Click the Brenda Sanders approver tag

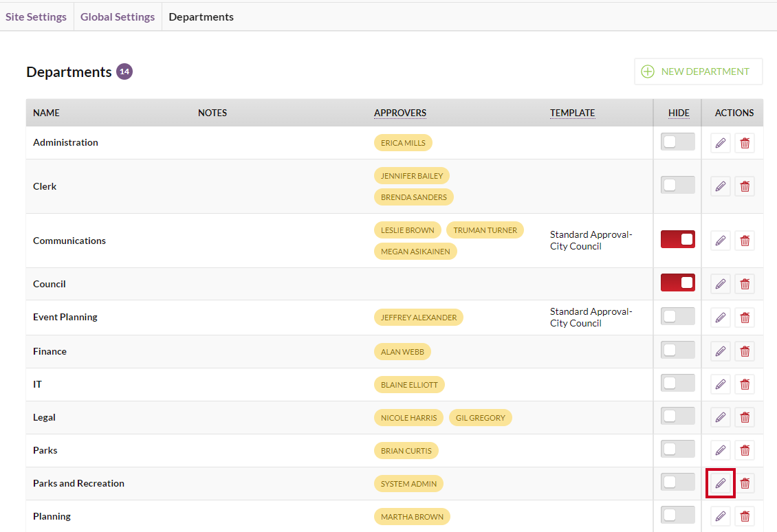point(414,197)
